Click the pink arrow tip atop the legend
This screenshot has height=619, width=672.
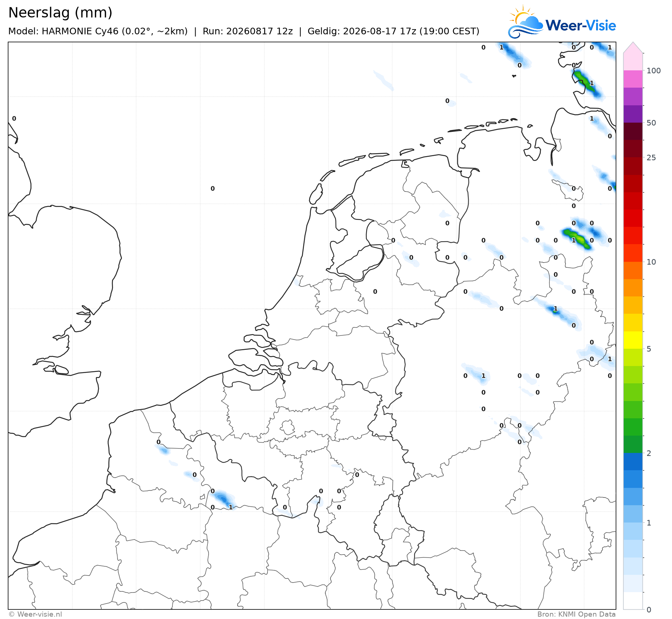(x=633, y=48)
